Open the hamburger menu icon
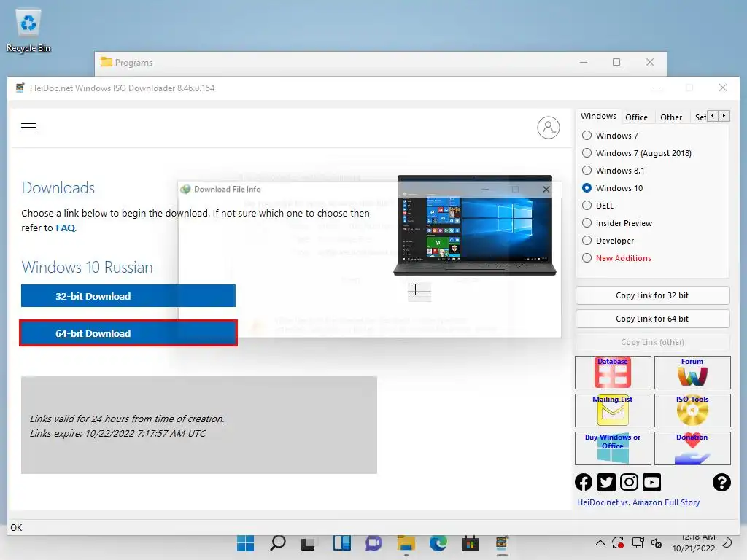747x560 pixels. coord(28,127)
